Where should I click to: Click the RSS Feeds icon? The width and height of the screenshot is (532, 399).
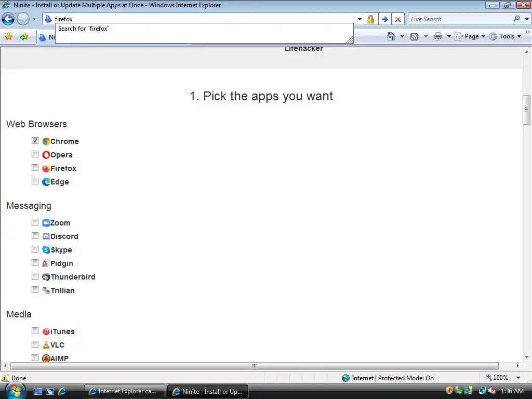pyautogui.click(x=414, y=37)
